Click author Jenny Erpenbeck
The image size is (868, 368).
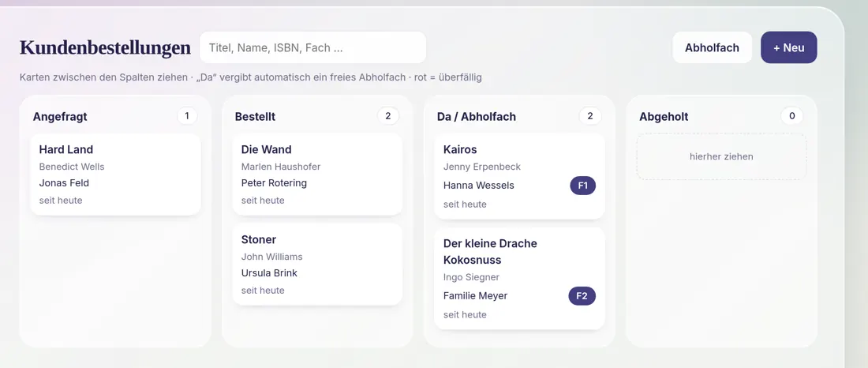[482, 167]
